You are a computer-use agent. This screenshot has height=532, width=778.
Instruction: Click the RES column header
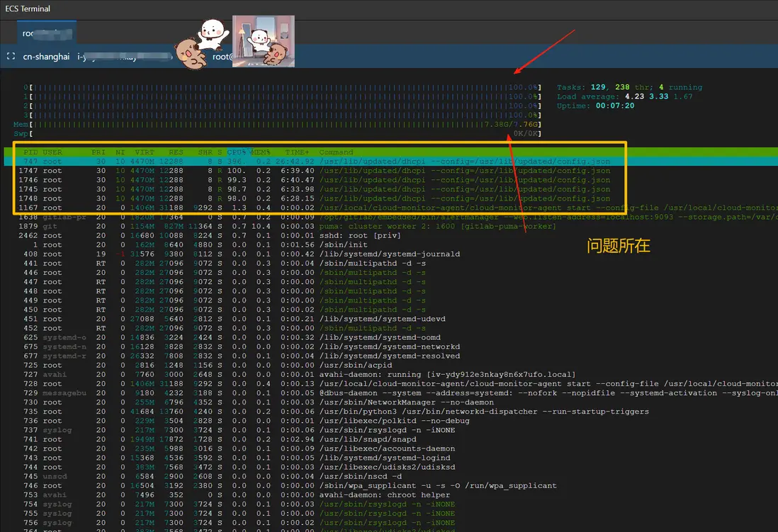(x=177, y=152)
